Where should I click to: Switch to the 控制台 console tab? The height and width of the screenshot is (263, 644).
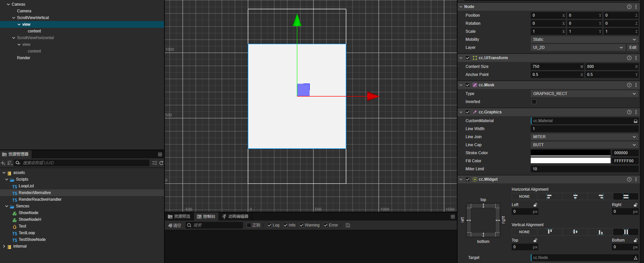206,216
